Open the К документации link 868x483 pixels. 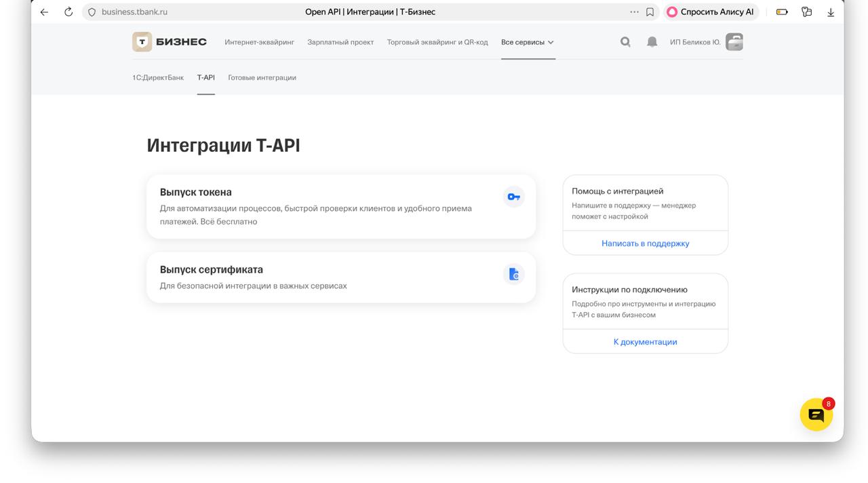point(646,342)
